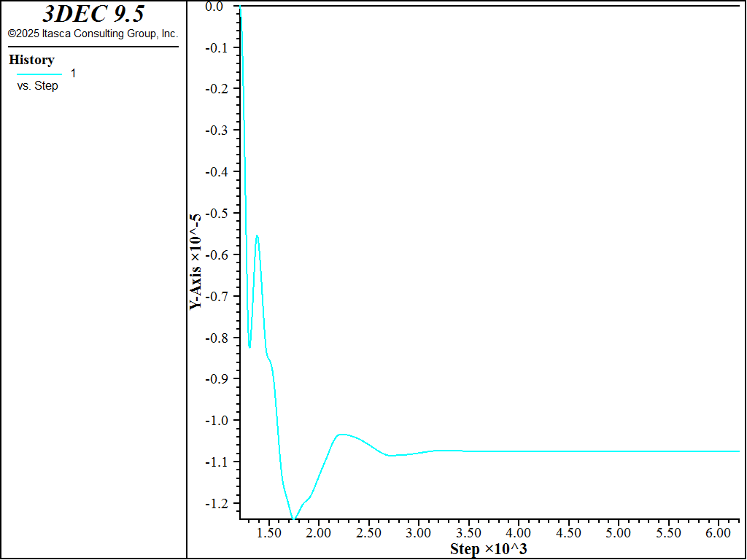
Task: Click the Step ×10^3 axis label
Action: tap(488, 548)
